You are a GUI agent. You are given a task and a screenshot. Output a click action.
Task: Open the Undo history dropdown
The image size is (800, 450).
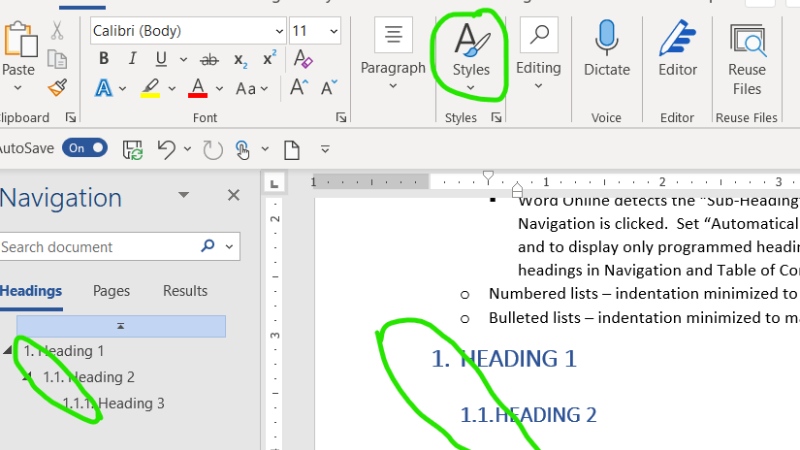[187, 149]
